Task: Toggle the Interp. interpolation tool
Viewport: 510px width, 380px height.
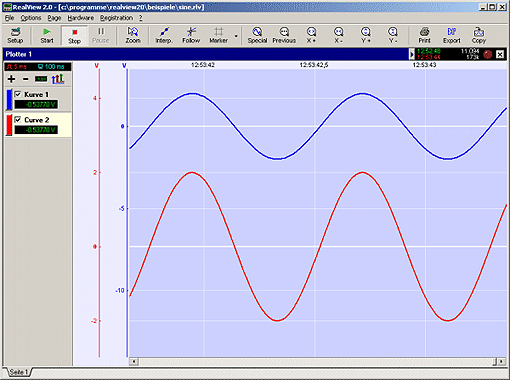Action: click(x=164, y=35)
